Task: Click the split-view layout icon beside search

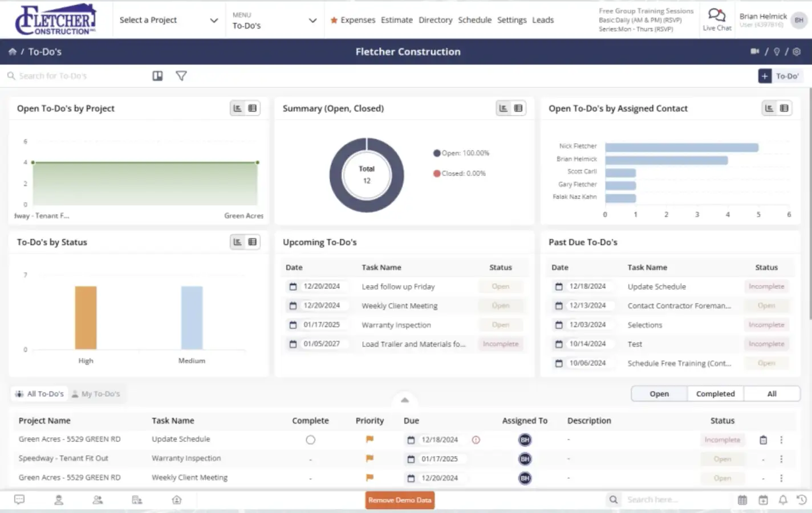Action: click(x=157, y=76)
